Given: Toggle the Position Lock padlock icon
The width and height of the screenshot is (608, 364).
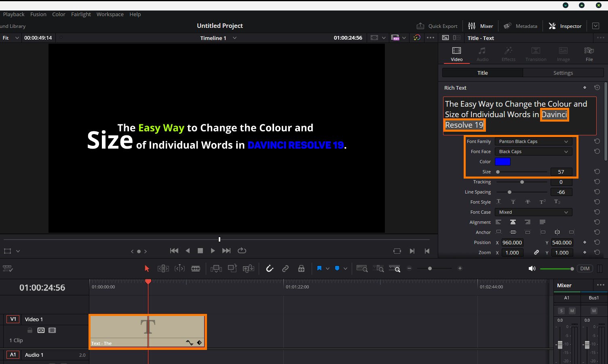Looking at the screenshot, I should (x=301, y=268).
